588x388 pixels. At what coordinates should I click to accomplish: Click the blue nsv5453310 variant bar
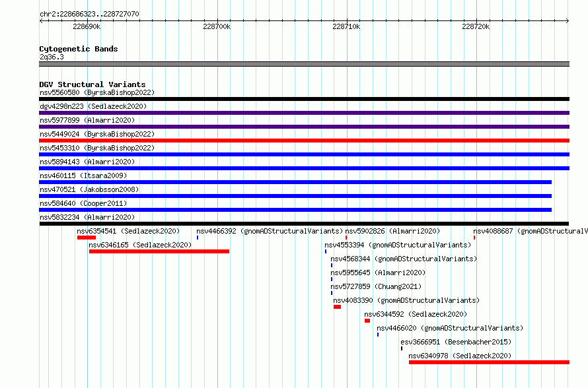click(x=304, y=154)
